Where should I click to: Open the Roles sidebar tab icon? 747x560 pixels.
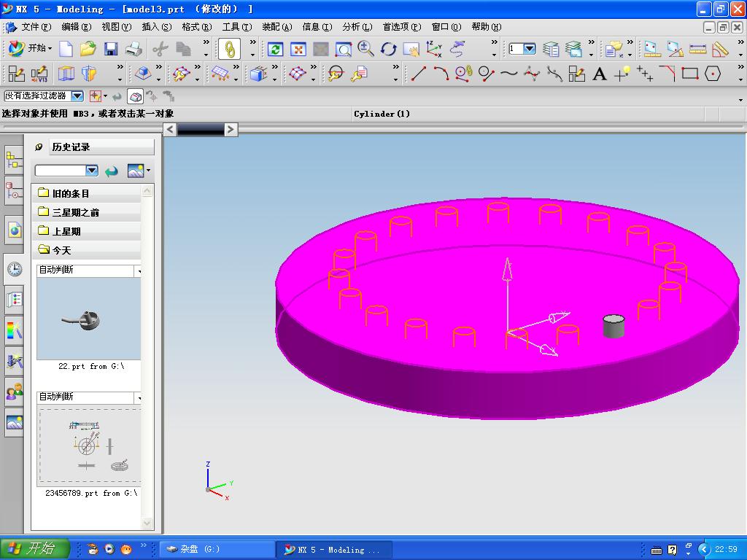[x=15, y=392]
